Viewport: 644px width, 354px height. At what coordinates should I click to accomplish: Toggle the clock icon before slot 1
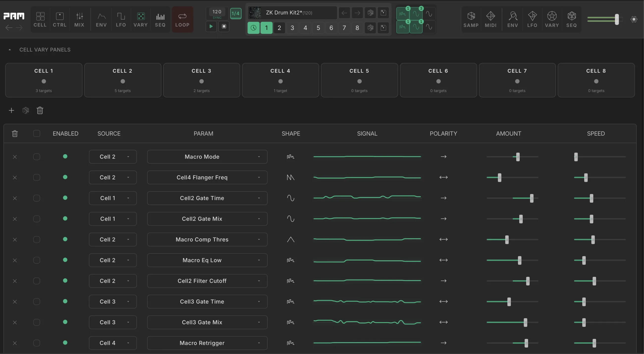[x=253, y=28]
